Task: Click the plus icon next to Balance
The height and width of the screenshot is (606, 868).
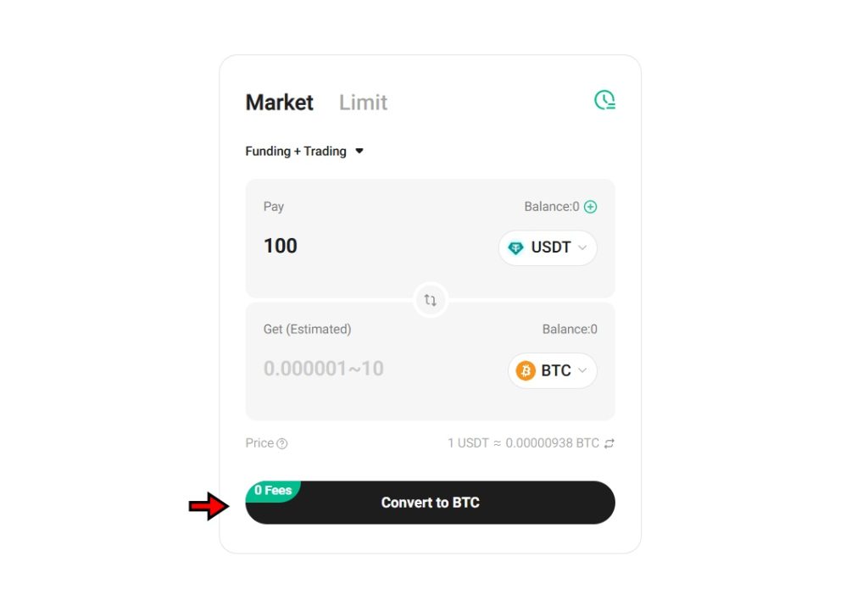Action: 591,206
